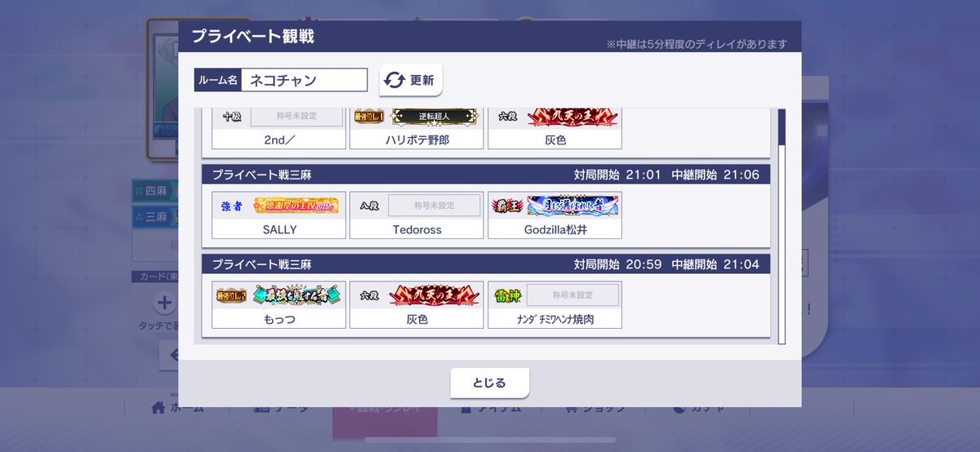The image size is (980, 452).
Task: Open match header 対局開始 20:59
Action: tap(486, 264)
